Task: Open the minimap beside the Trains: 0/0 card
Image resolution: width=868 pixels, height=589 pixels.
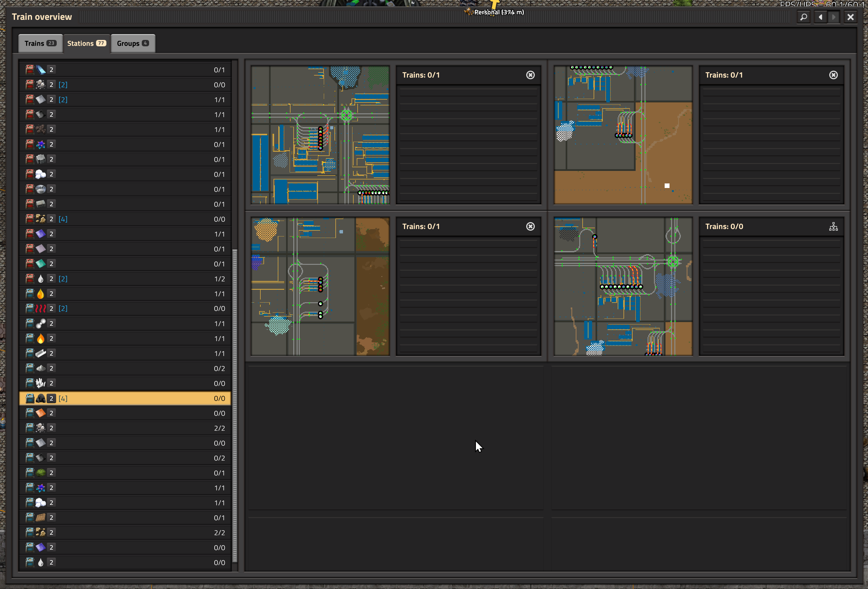Action: click(623, 287)
